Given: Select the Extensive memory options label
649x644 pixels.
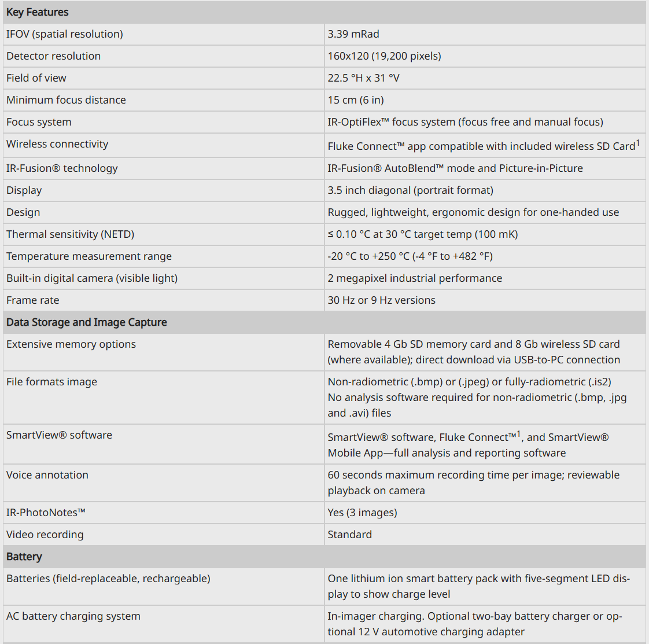Looking at the screenshot, I should point(71,344).
